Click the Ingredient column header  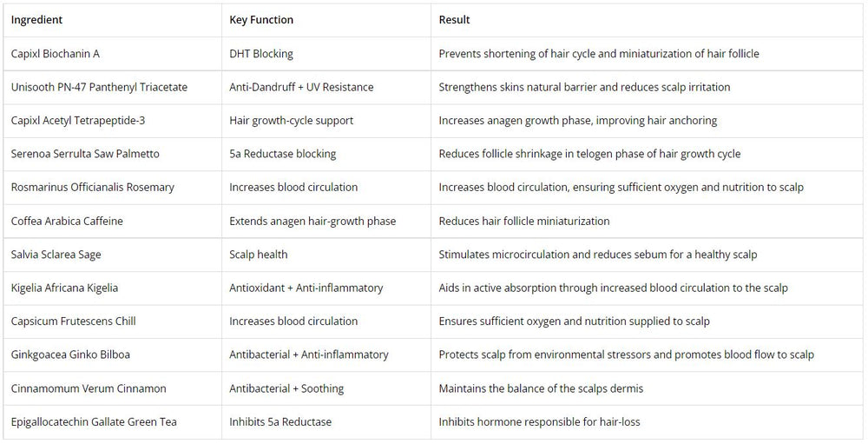point(36,20)
